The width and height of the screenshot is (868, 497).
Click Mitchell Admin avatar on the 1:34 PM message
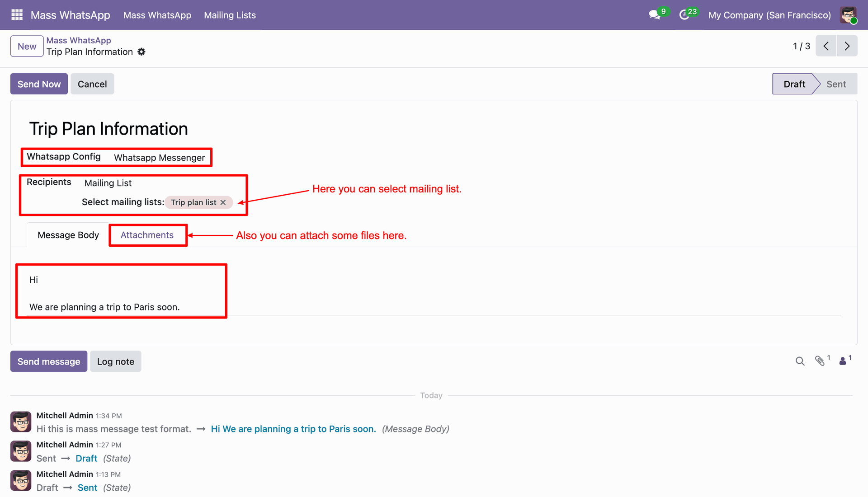pos(21,422)
